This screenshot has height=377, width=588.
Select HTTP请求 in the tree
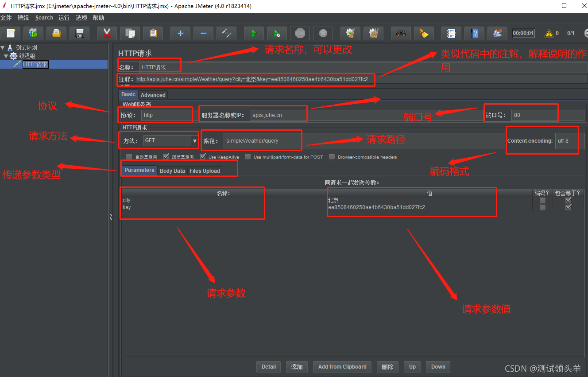point(35,64)
